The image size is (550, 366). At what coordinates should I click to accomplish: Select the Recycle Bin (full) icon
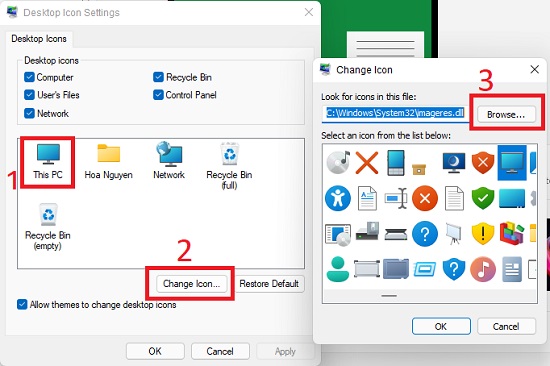229,166
